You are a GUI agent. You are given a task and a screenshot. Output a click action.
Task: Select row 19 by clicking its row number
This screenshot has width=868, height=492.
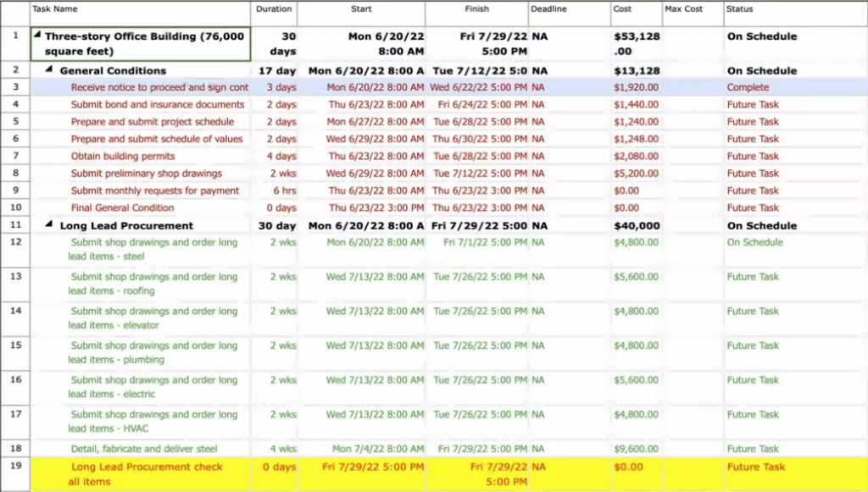click(x=15, y=467)
